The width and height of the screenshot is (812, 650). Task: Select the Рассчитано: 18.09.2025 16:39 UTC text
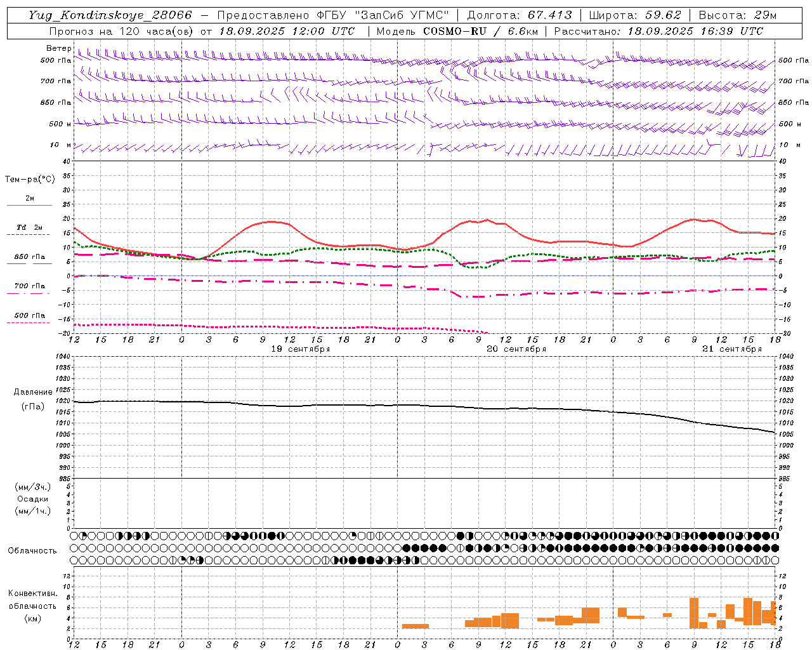pyautogui.click(x=658, y=31)
